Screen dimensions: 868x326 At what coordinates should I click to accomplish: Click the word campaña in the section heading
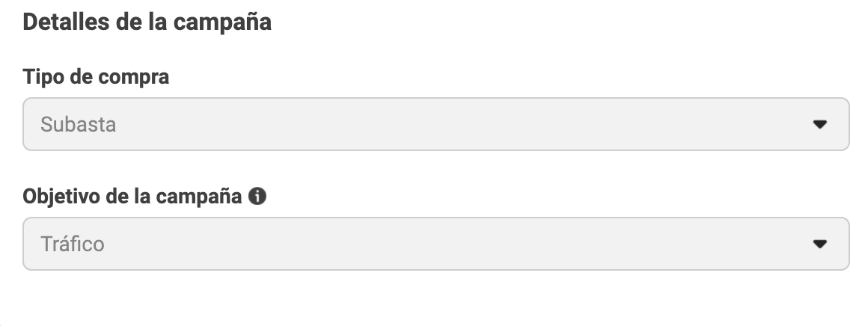(x=222, y=24)
